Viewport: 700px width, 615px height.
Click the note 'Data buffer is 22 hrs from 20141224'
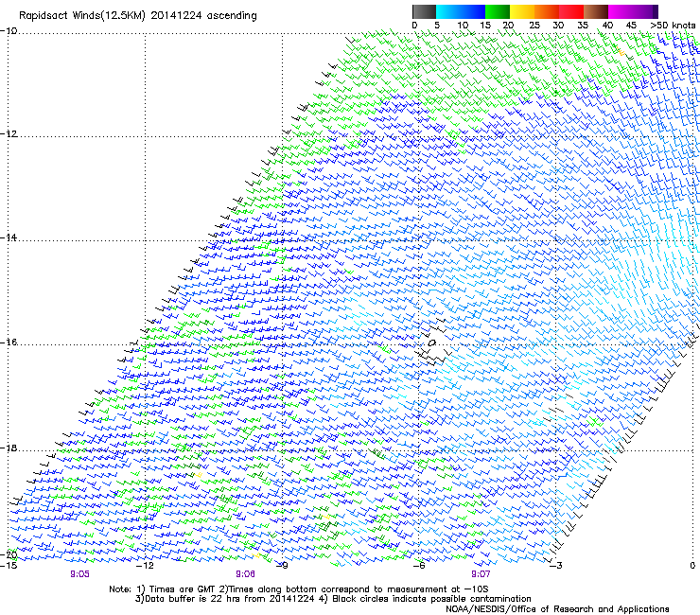tap(230, 599)
